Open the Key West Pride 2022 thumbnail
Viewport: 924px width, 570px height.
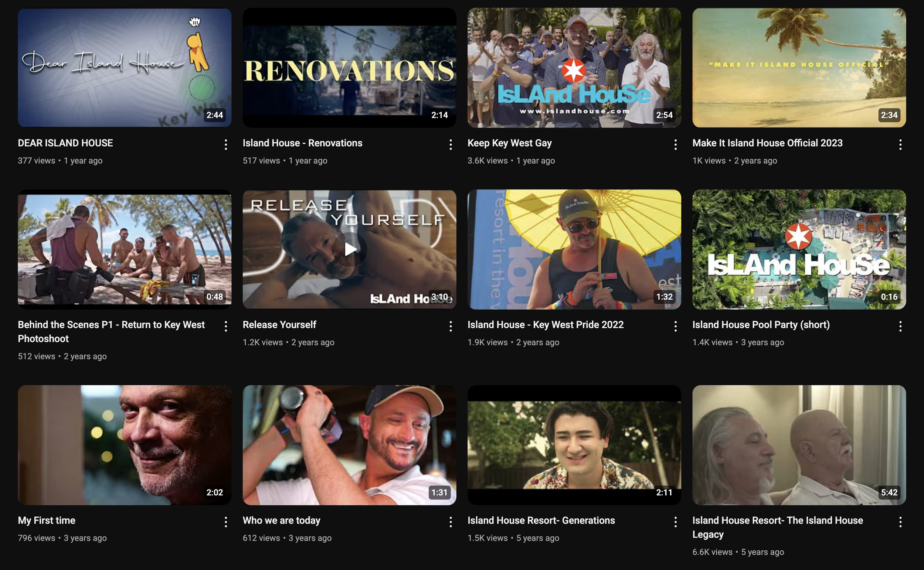tap(574, 249)
